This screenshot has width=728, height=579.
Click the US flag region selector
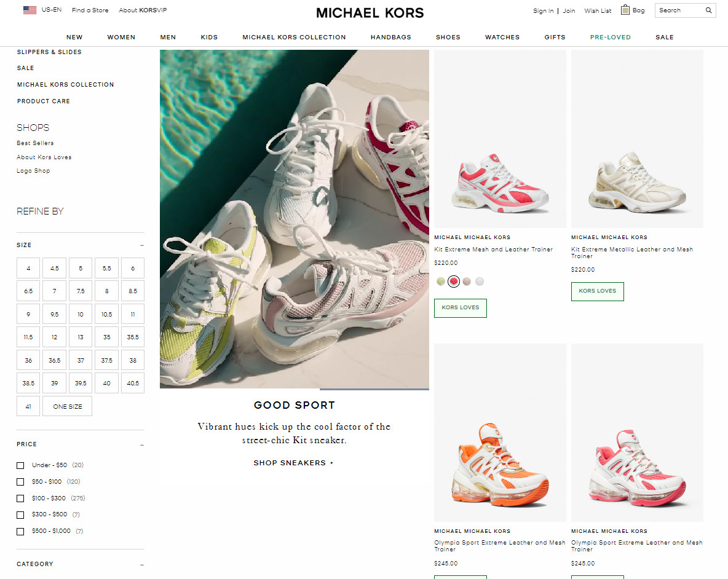30,10
